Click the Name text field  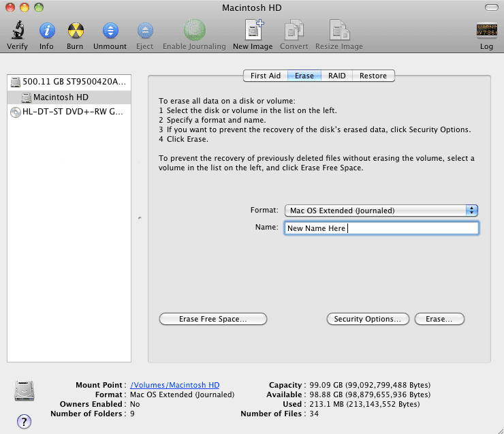381,228
